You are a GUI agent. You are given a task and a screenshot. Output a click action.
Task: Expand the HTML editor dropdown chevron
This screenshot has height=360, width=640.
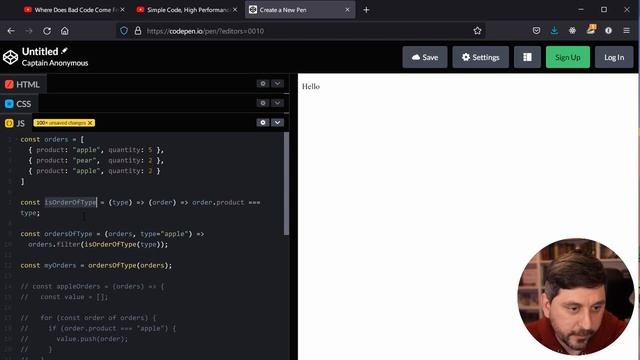coord(277,84)
